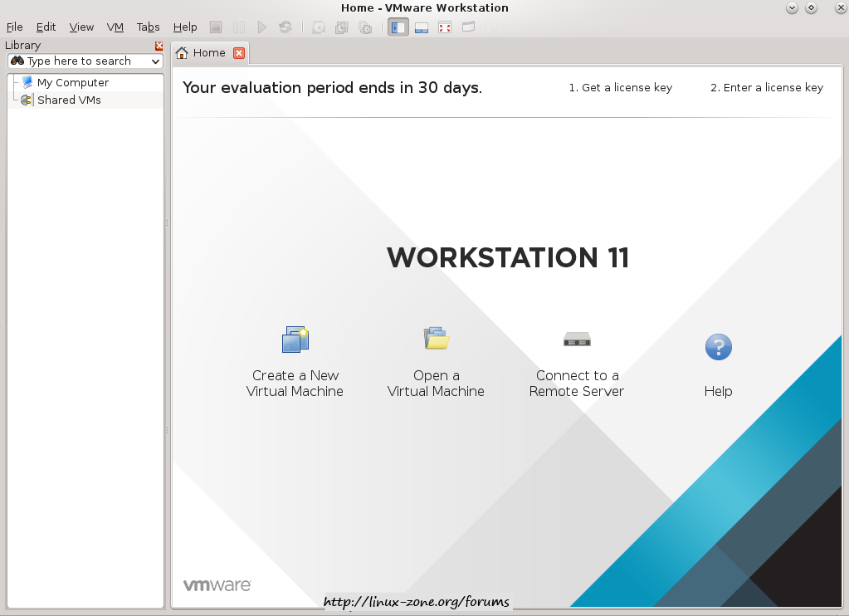The image size is (849, 616).
Task: Close the Library panel
Action: (159, 46)
